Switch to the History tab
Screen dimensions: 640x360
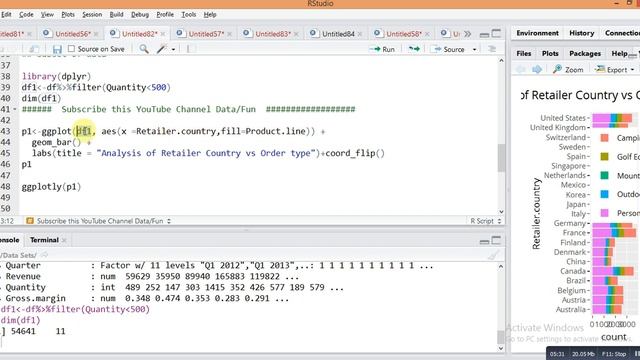[581, 33]
